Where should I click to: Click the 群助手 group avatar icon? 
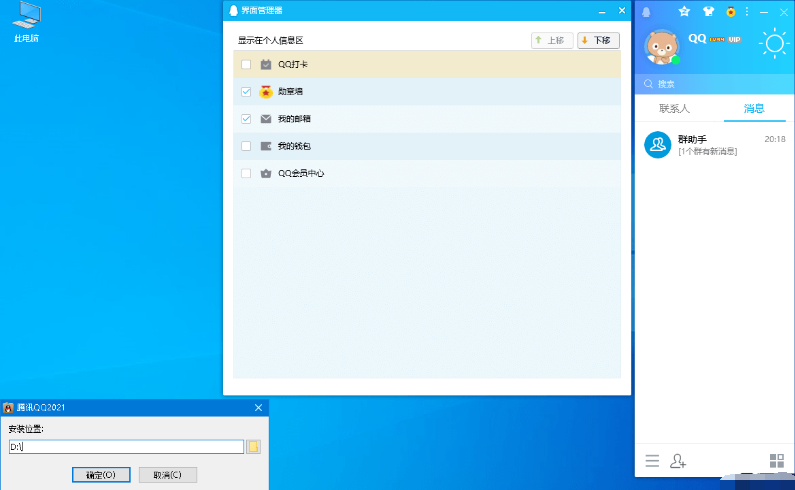tap(658, 145)
